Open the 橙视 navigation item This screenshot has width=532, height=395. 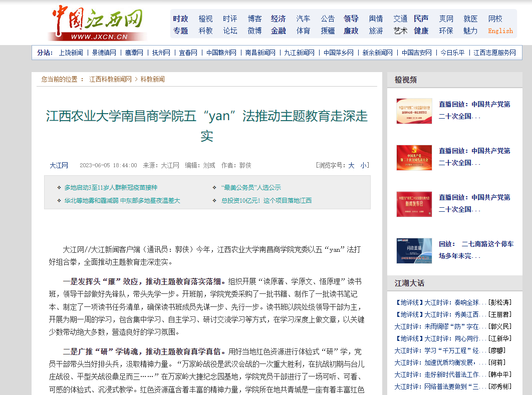(205, 19)
